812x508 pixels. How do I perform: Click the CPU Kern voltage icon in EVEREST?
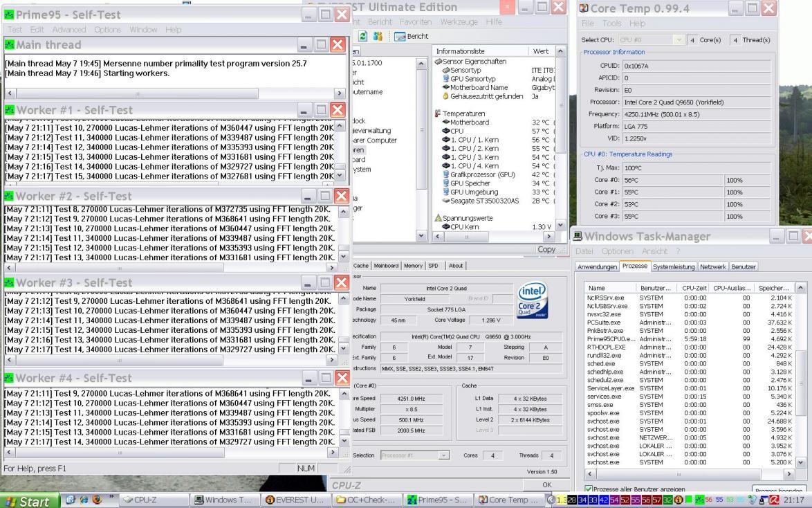pyautogui.click(x=446, y=226)
